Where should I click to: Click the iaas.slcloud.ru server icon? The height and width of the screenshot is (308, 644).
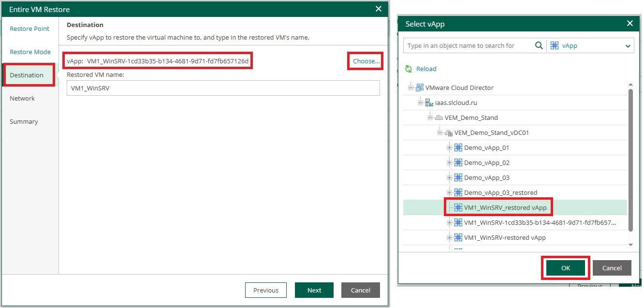[429, 103]
